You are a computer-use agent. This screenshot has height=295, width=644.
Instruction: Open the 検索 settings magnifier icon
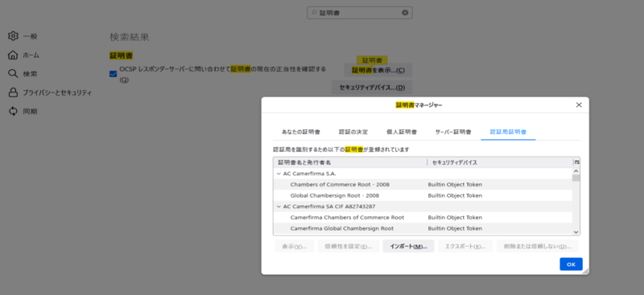13,74
